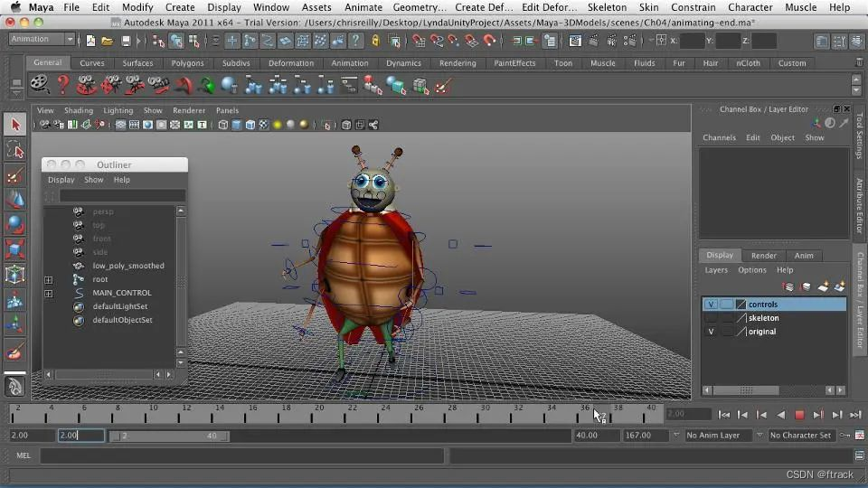This screenshot has width=868, height=488.
Task: Activate the Lasso select tool
Action: [15, 150]
